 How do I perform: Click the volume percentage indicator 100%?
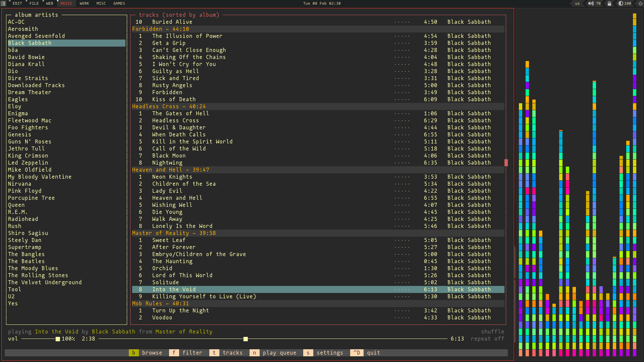(68, 339)
